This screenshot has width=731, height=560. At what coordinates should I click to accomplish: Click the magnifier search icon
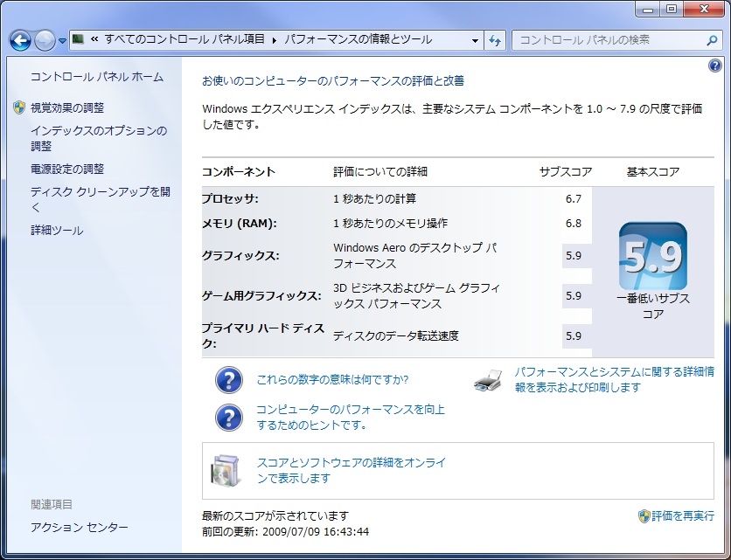click(x=712, y=40)
